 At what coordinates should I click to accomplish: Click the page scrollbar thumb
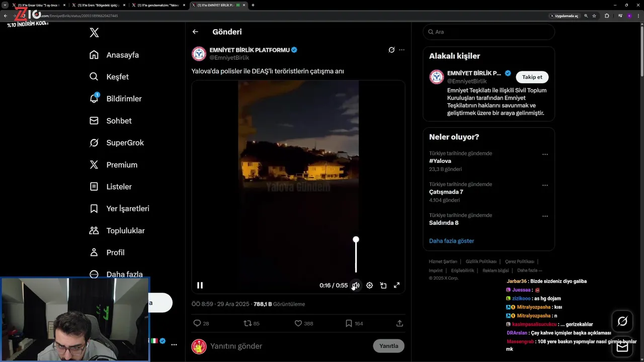(x=641, y=50)
